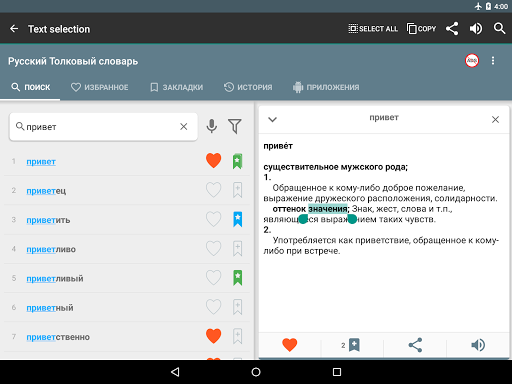
Task: Open the word приветить in results
Action: [48, 220]
